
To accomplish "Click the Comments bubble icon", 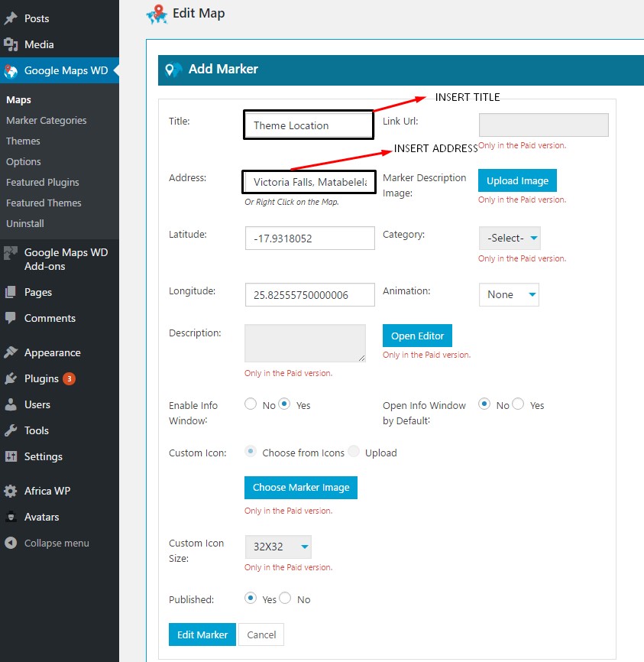I will pyautogui.click(x=11, y=318).
